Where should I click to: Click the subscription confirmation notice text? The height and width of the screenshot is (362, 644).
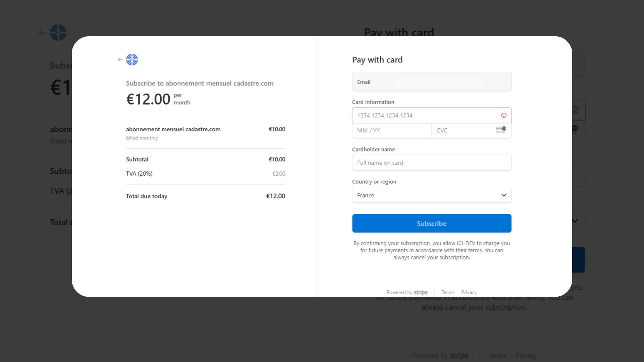click(x=432, y=250)
